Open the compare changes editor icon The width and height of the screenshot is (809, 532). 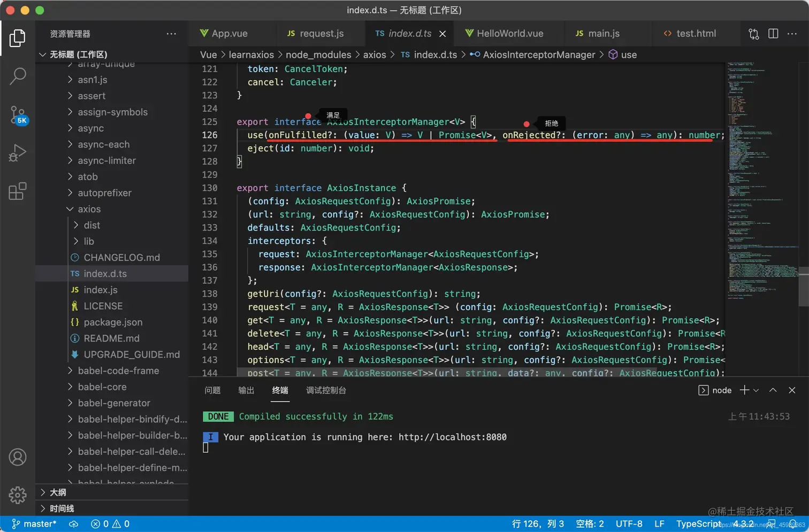tap(753, 34)
